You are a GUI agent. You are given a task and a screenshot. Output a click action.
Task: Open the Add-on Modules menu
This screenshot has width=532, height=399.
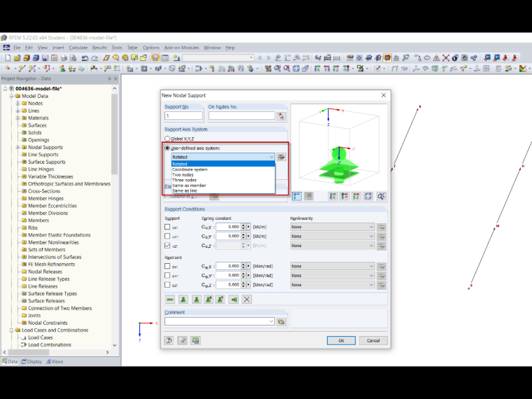pyautogui.click(x=181, y=48)
